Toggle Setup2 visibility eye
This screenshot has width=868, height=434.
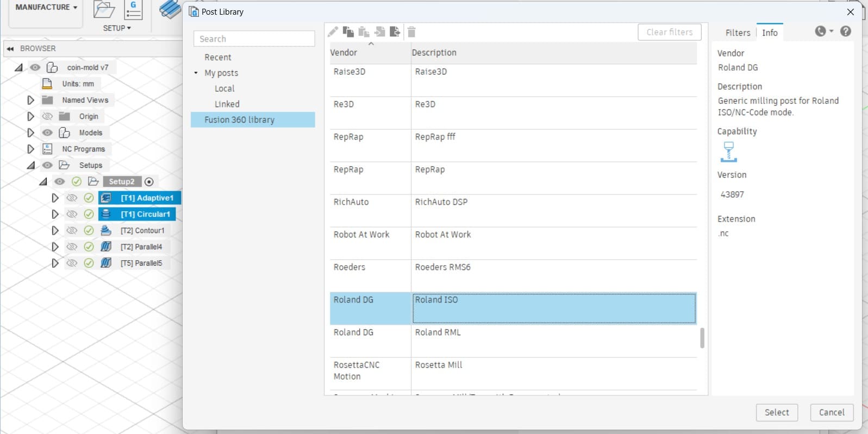coord(59,181)
